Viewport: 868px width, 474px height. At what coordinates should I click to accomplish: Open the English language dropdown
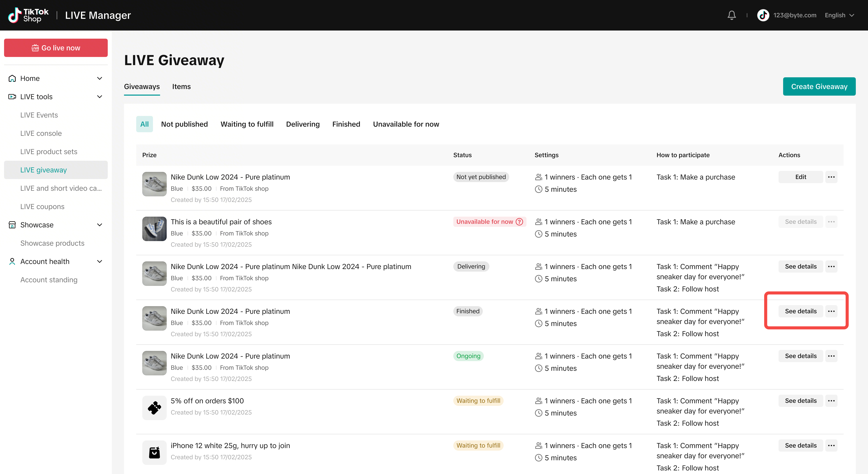[x=839, y=15]
